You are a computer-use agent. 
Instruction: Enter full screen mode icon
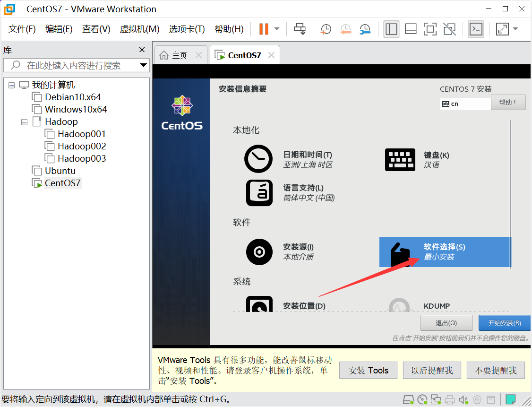tap(430, 29)
